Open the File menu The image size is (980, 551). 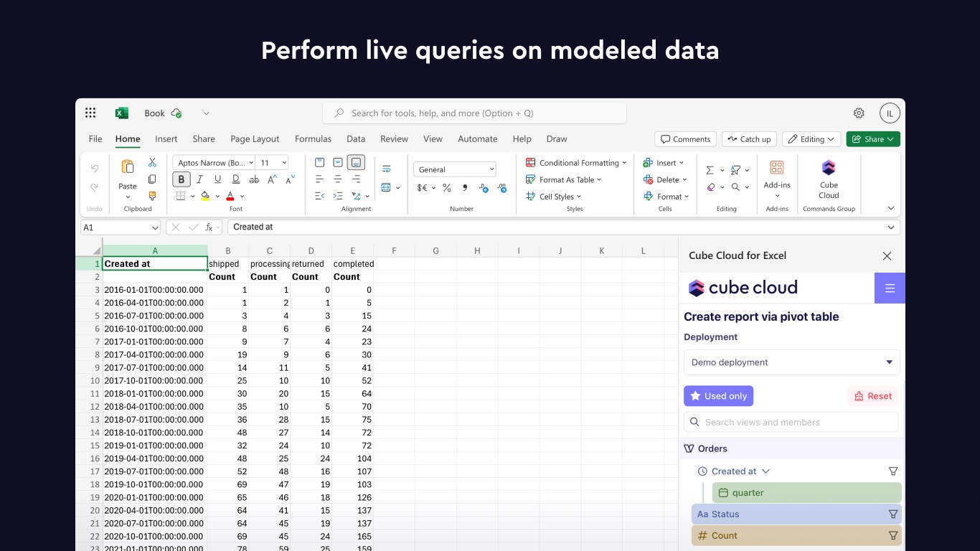coord(95,139)
